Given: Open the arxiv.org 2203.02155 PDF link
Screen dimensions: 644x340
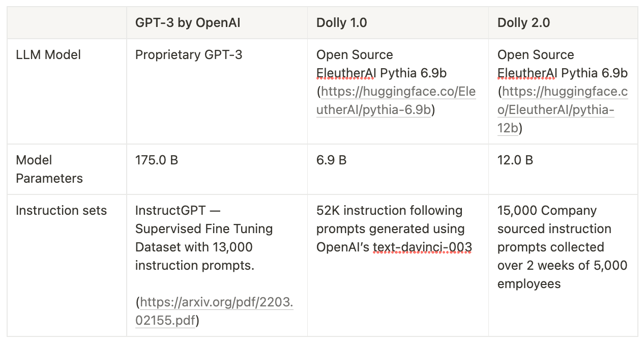Looking at the screenshot, I should (214, 311).
